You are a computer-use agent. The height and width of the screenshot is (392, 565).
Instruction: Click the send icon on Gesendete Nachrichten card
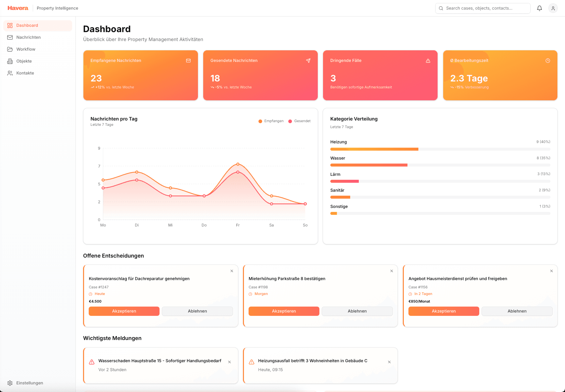(x=308, y=61)
